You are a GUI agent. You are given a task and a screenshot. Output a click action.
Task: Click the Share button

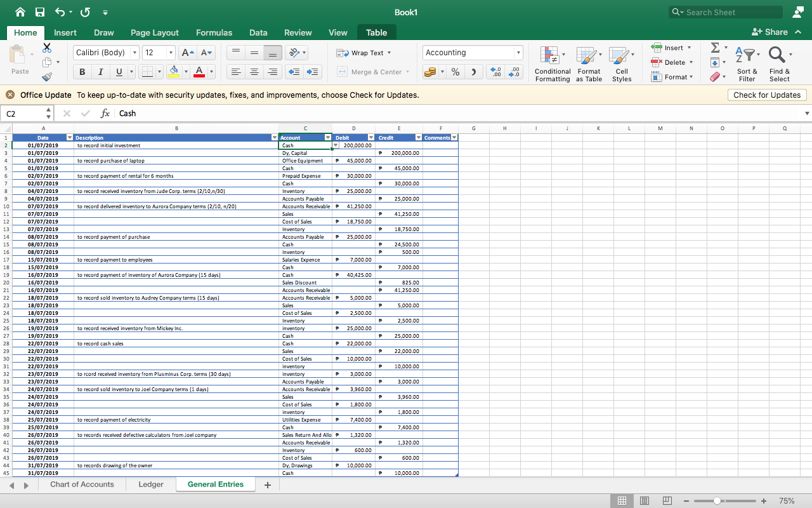769,32
